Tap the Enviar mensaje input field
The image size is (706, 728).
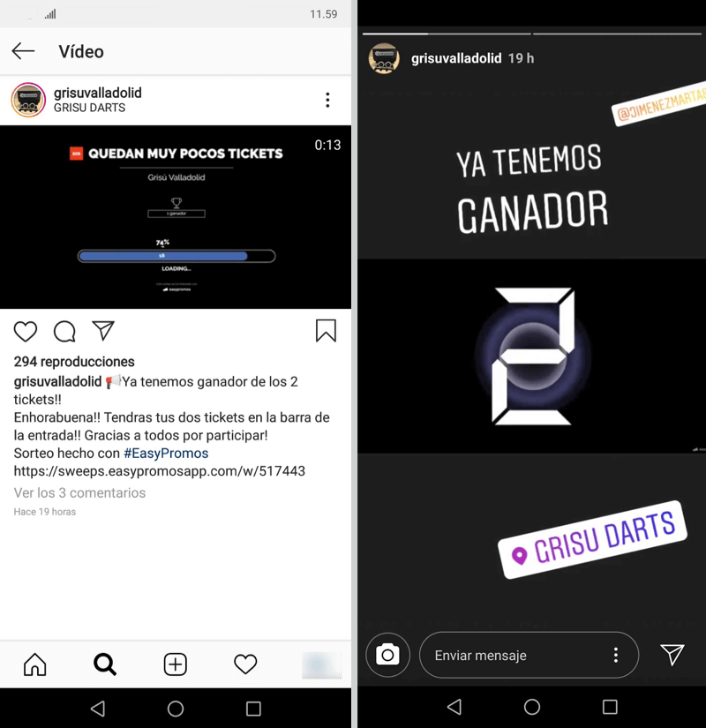point(529,655)
